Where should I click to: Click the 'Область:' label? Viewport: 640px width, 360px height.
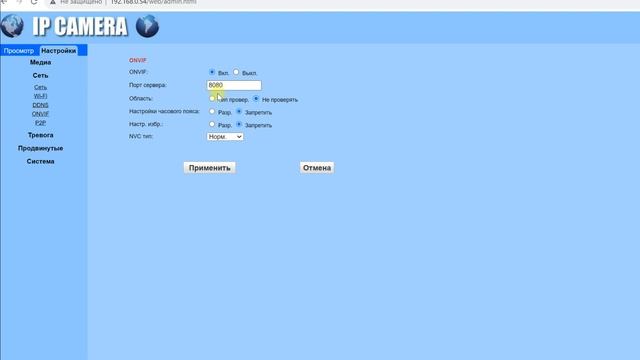click(x=141, y=98)
